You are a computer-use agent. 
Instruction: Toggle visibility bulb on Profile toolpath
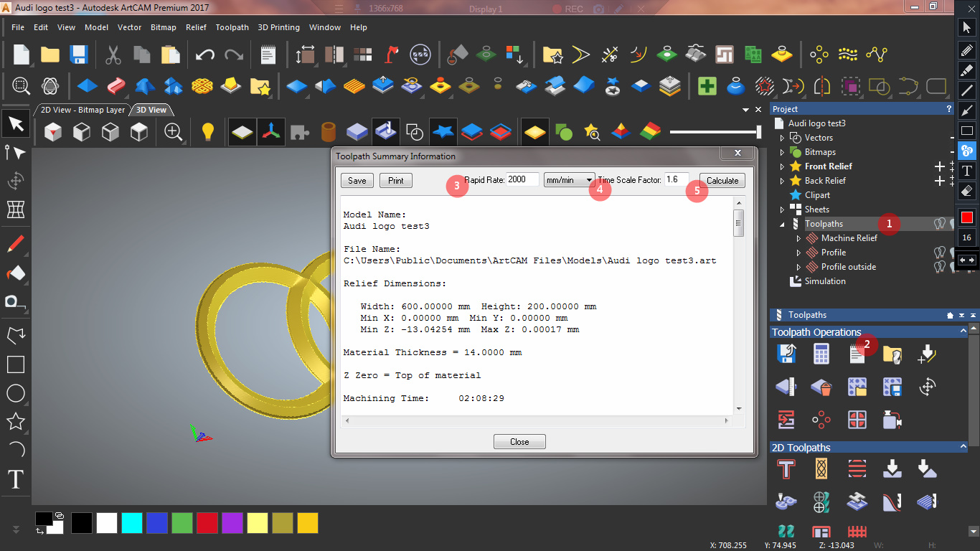938,253
